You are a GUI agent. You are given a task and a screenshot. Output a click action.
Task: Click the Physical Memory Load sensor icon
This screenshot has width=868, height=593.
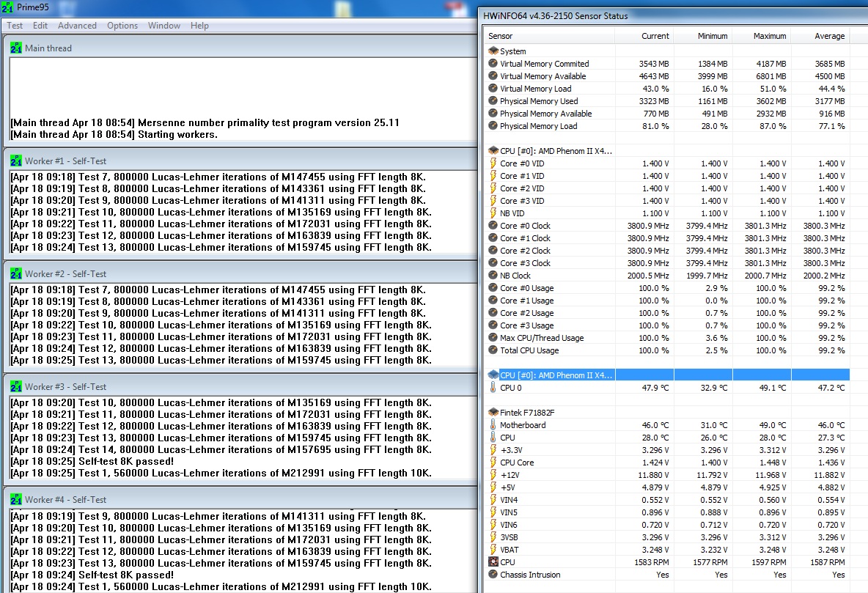[493, 125]
